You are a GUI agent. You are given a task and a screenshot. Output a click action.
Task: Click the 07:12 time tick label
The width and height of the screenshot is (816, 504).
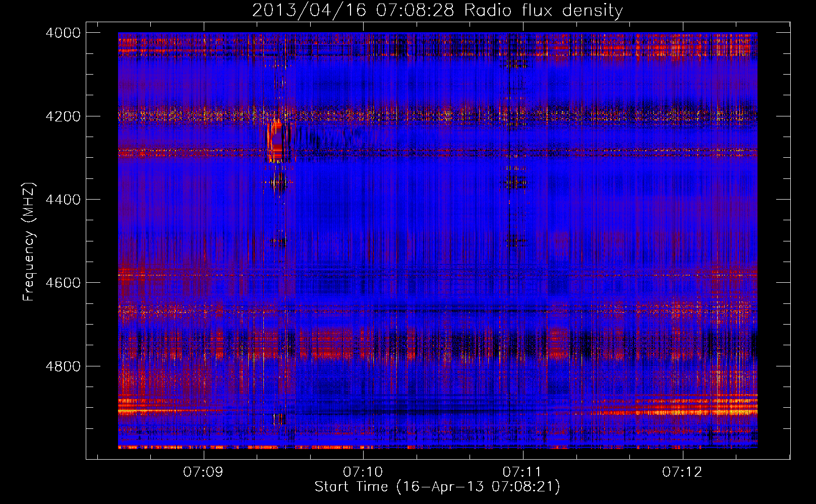tap(682, 472)
